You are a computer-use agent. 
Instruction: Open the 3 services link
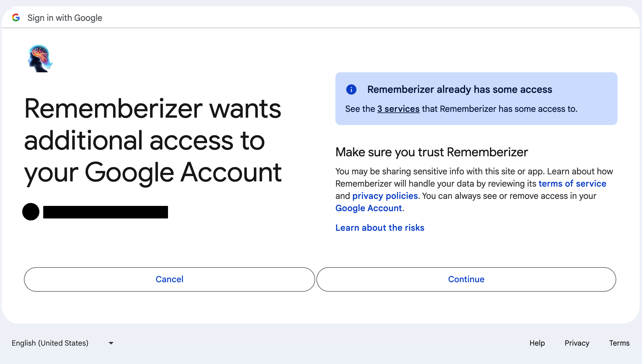tap(398, 109)
